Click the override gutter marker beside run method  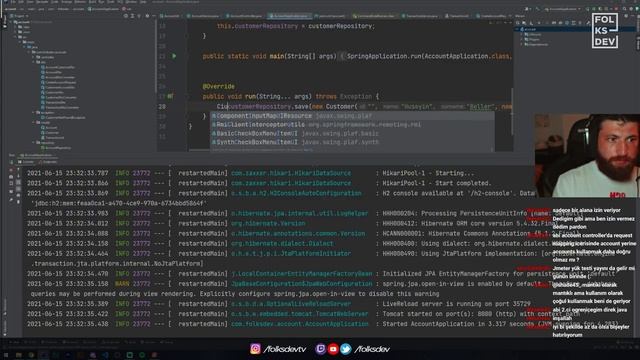171,96
